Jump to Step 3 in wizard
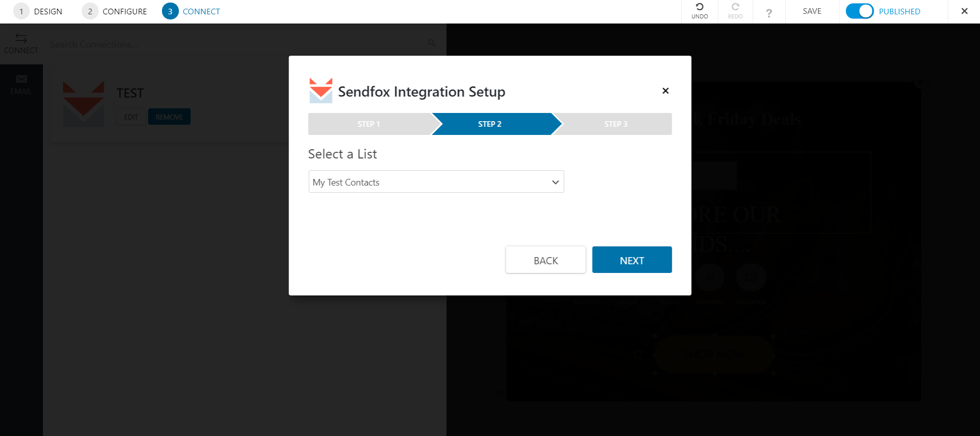The width and height of the screenshot is (980, 436). (616, 124)
